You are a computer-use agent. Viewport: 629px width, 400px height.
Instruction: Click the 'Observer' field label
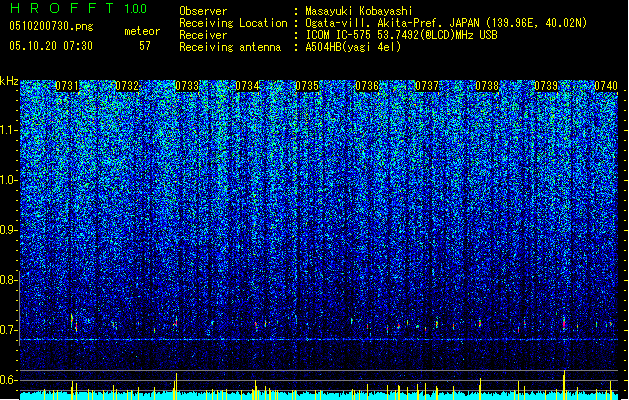click(x=203, y=11)
